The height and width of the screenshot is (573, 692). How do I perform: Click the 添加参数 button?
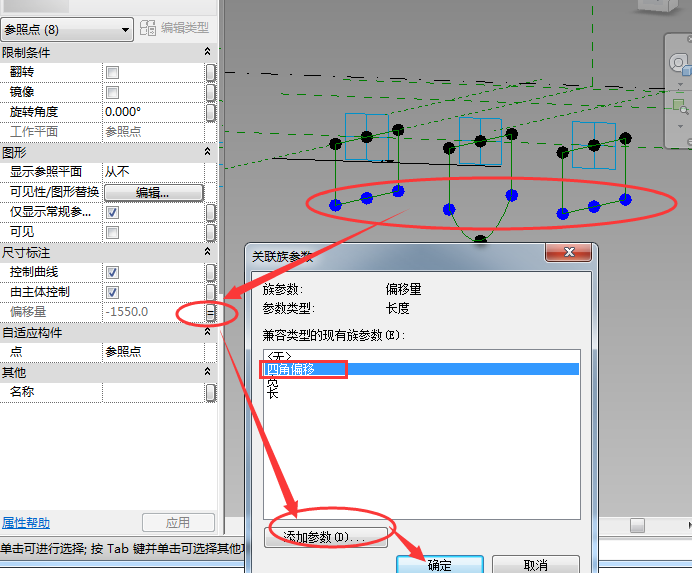325,537
